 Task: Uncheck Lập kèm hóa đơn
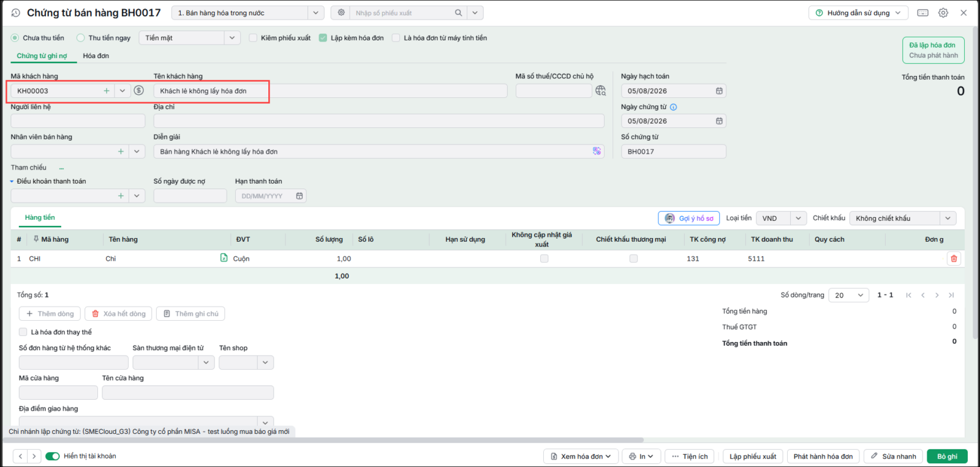[323, 38]
